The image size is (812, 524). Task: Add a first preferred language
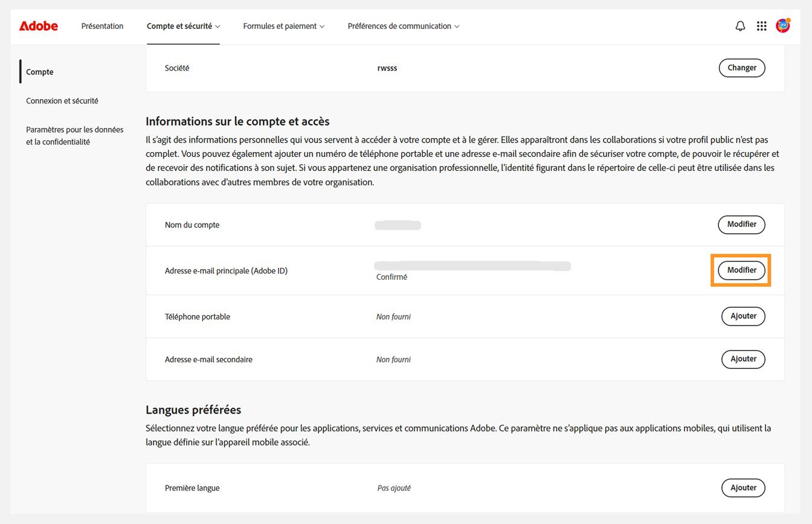[x=743, y=487]
